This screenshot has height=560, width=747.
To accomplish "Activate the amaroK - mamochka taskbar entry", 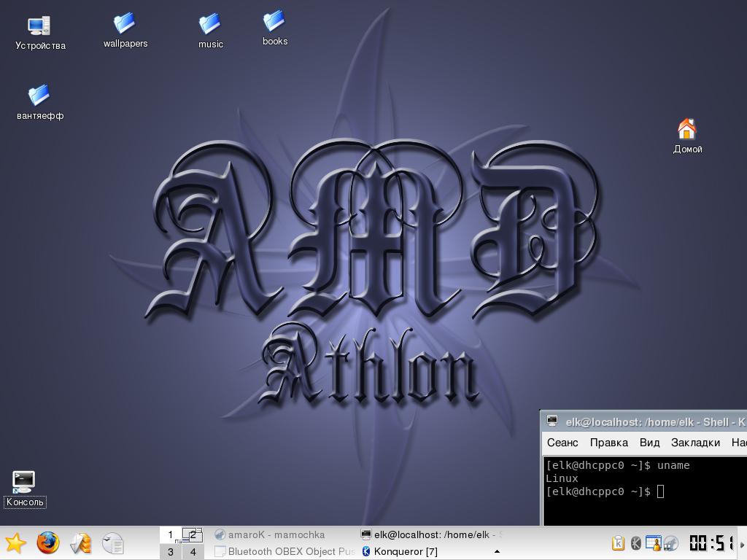I will (284, 534).
